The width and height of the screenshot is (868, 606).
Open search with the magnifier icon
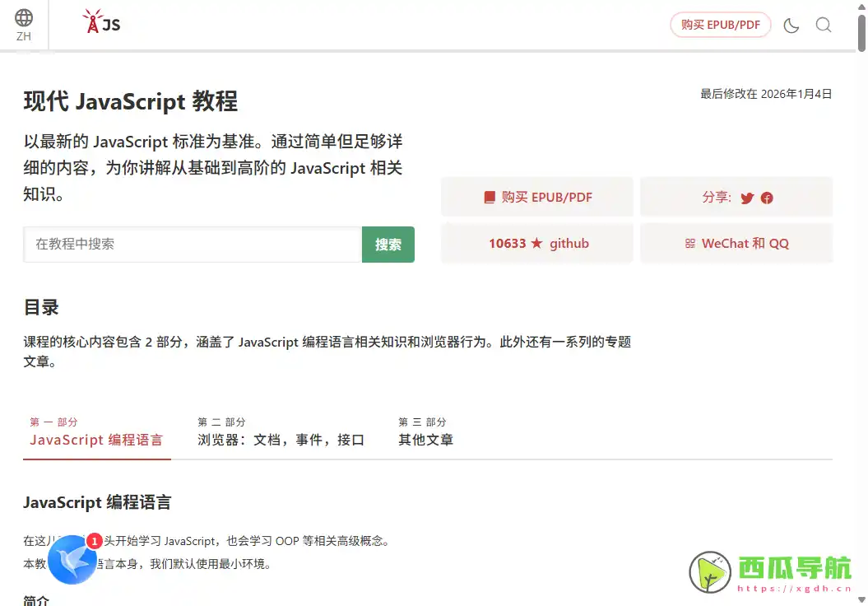click(x=824, y=25)
